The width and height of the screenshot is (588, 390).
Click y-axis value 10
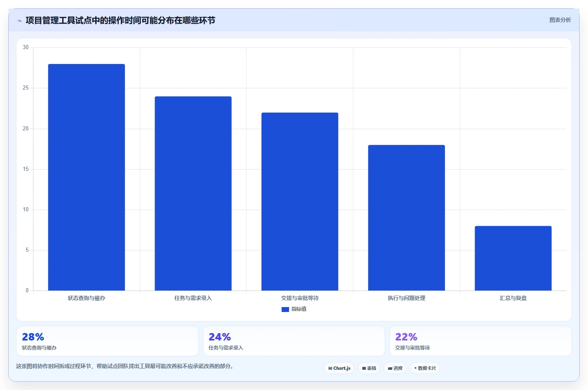tap(26, 210)
